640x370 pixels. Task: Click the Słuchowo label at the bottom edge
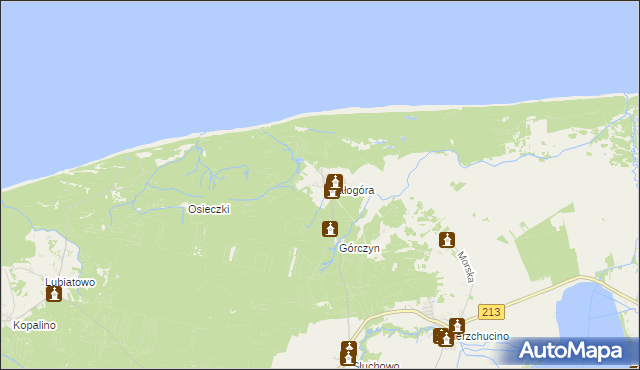click(x=376, y=365)
